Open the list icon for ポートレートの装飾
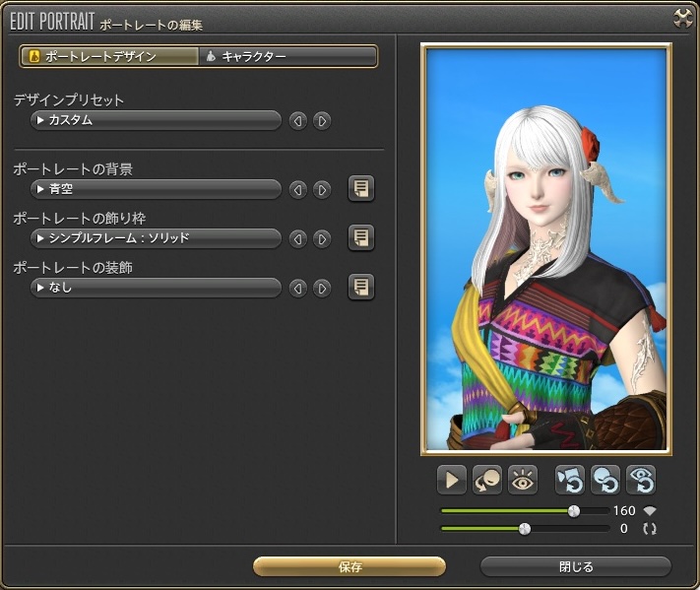 tap(361, 288)
